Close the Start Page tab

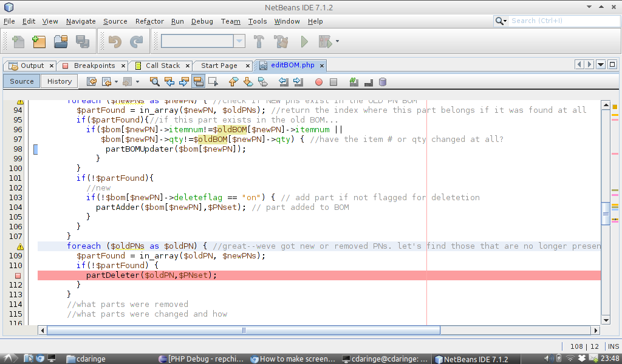point(248,66)
